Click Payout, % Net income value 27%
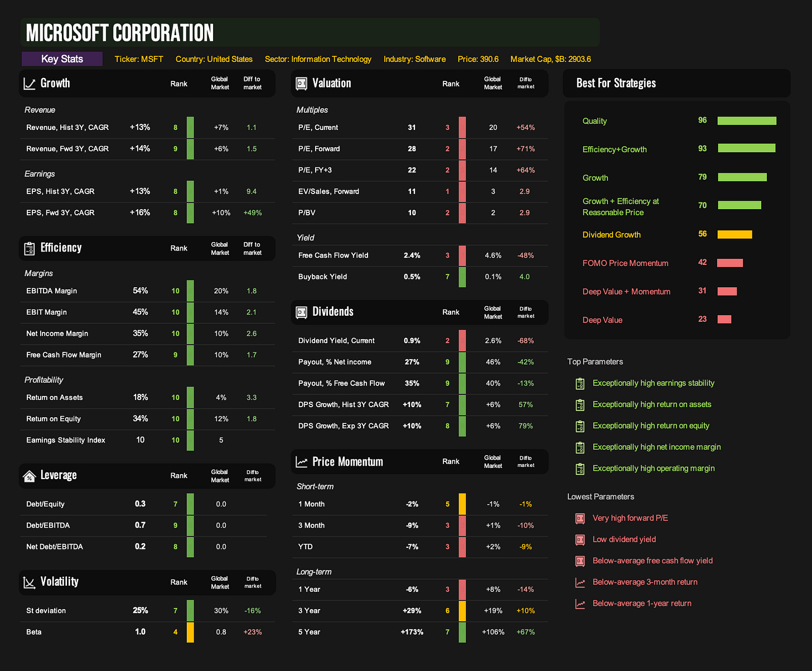Screen dimensions: 812x671 (412, 362)
